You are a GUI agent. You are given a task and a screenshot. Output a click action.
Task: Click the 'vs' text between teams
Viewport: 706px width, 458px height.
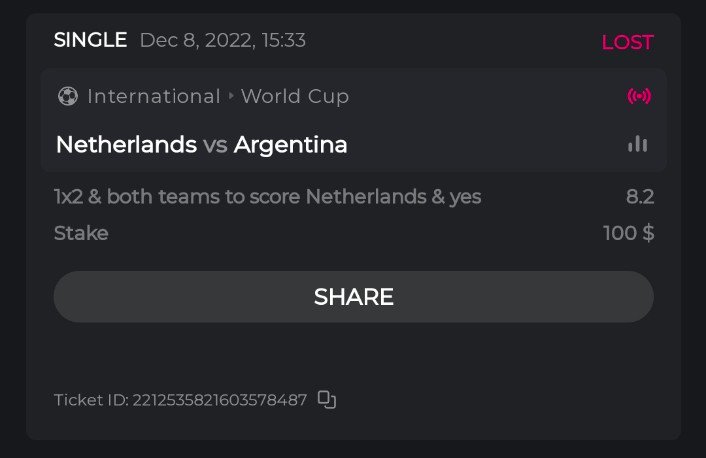[x=215, y=145]
